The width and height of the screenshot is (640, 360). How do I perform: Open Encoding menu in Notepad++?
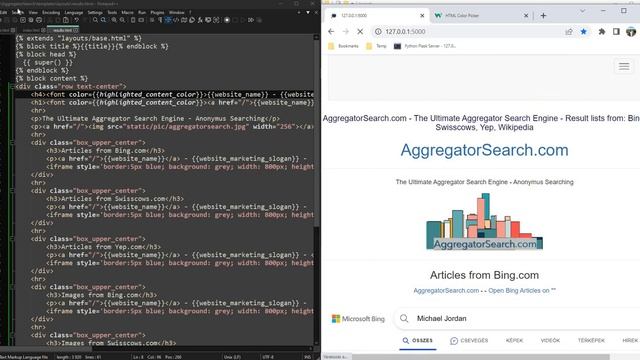click(51, 12)
